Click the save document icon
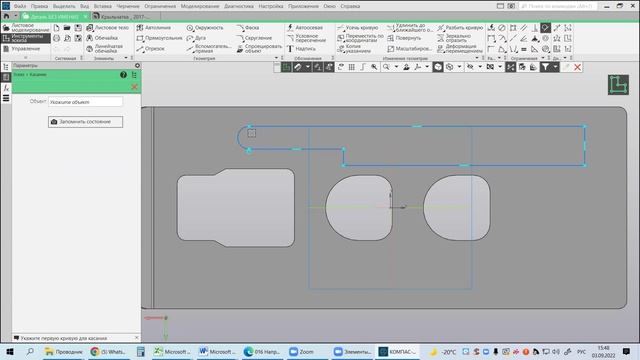Image resolution: width=640 pixels, height=360 pixels. [78, 28]
